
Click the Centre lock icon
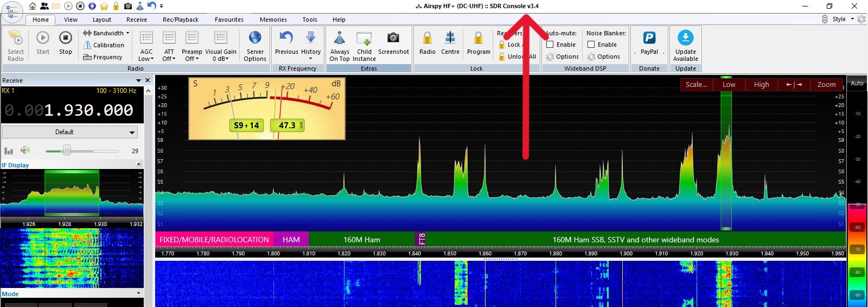[x=450, y=38]
